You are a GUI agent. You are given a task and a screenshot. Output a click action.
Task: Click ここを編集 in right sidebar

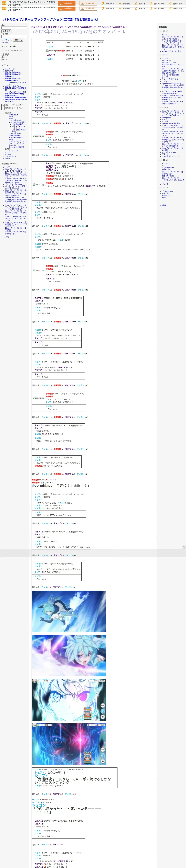(162, 205)
